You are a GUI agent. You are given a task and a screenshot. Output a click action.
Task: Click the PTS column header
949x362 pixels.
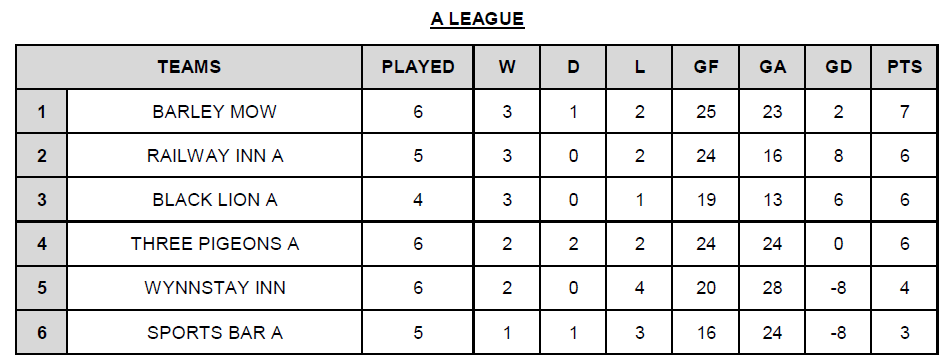[x=904, y=67]
